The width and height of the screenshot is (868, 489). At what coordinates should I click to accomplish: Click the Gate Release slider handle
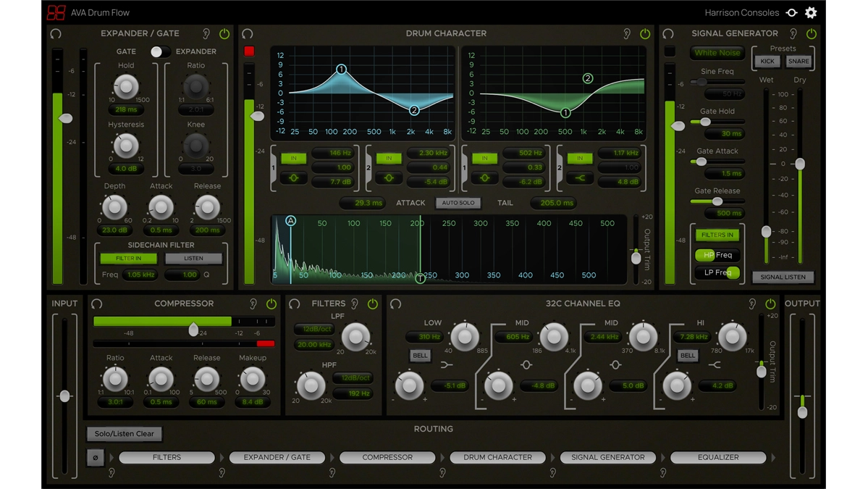[717, 201]
